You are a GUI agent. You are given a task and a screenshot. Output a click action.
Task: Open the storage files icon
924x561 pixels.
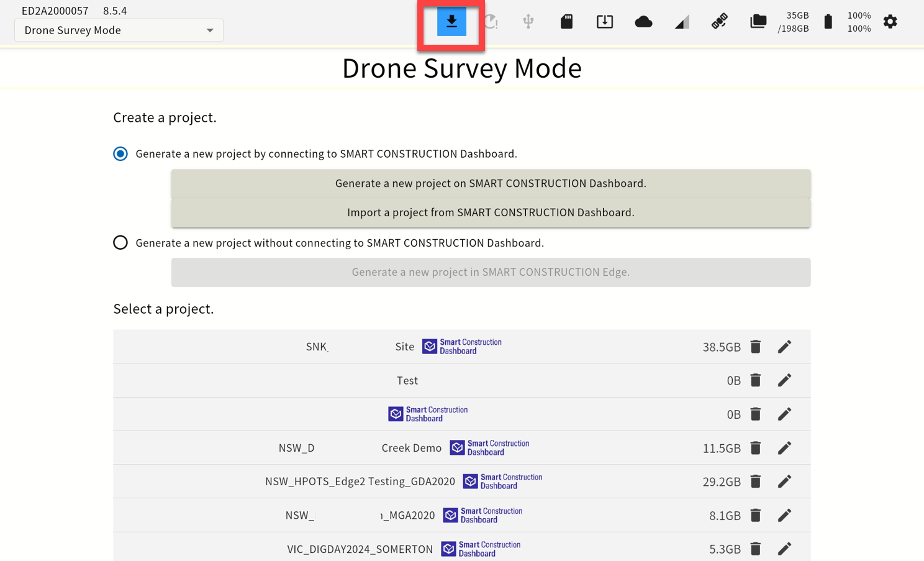coord(758,22)
